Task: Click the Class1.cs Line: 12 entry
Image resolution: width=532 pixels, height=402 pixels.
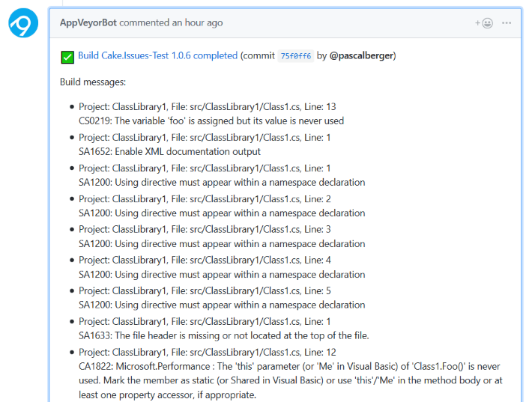Action: 207,352
